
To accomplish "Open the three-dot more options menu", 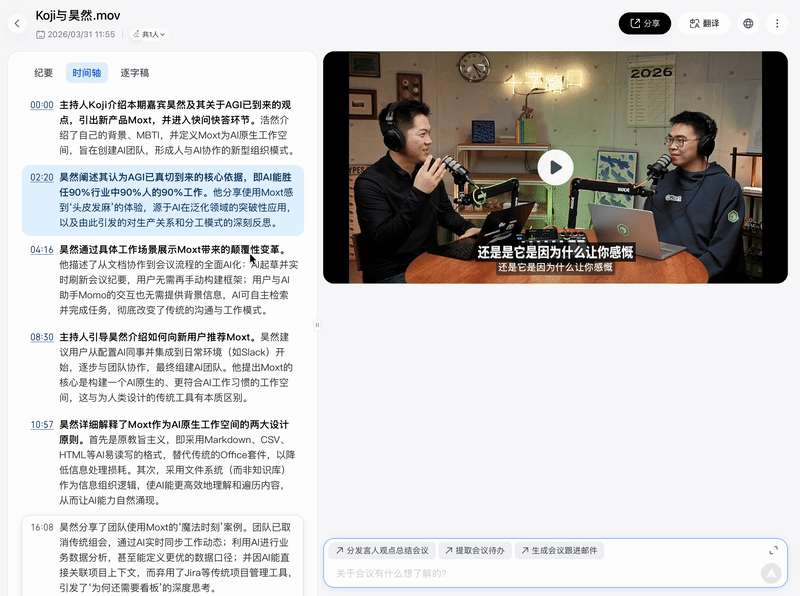I will click(x=777, y=23).
